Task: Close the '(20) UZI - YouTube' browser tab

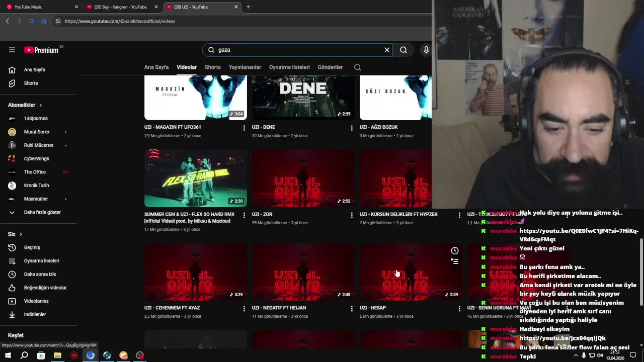Action: tap(236, 7)
